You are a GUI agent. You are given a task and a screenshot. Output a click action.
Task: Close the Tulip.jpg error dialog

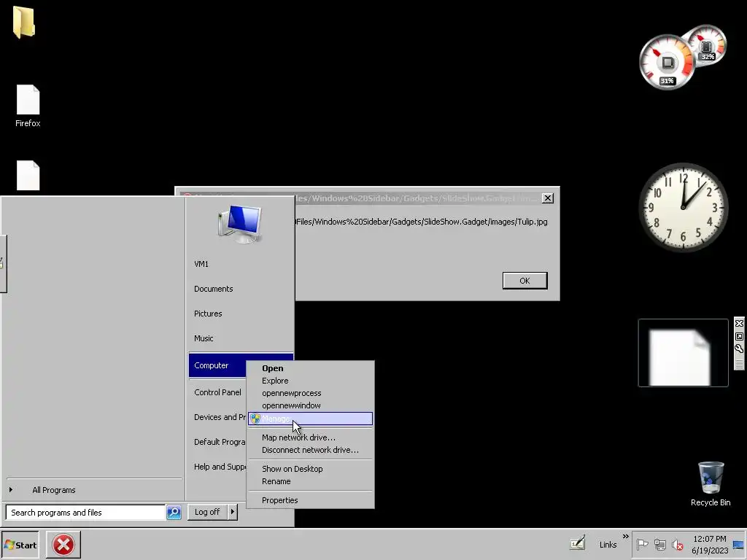pyautogui.click(x=547, y=198)
